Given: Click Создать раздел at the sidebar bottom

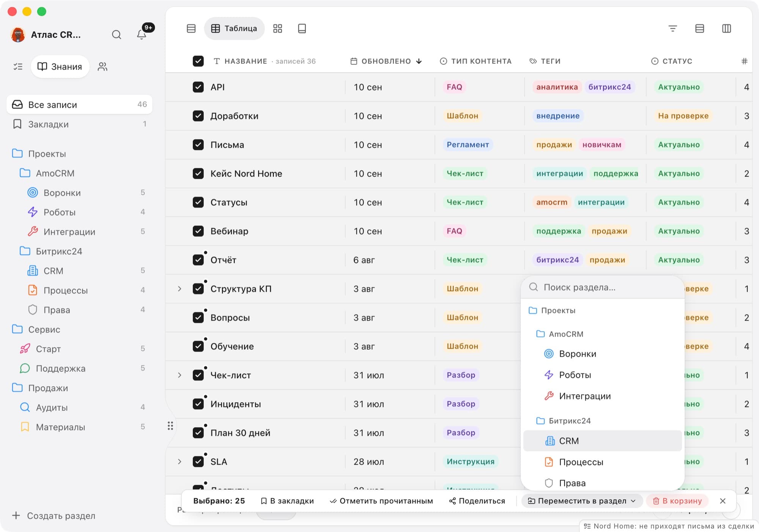Looking at the screenshot, I should (x=54, y=516).
